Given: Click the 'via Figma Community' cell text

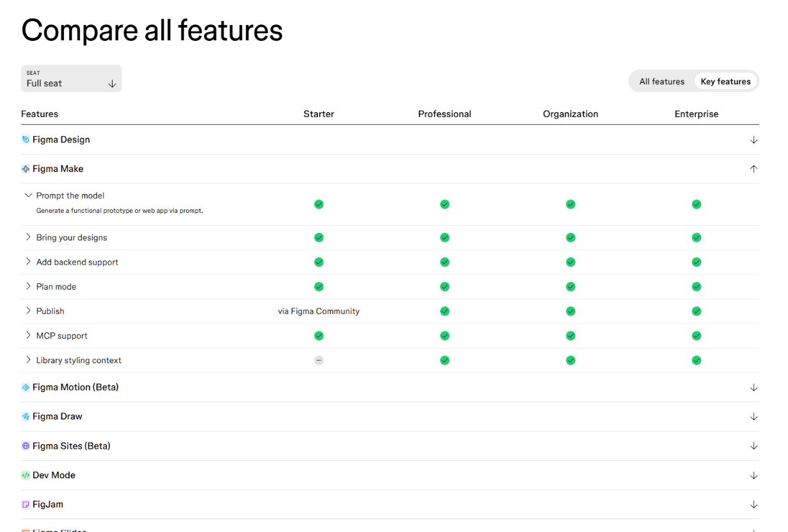Looking at the screenshot, I should tap(319, 311).
